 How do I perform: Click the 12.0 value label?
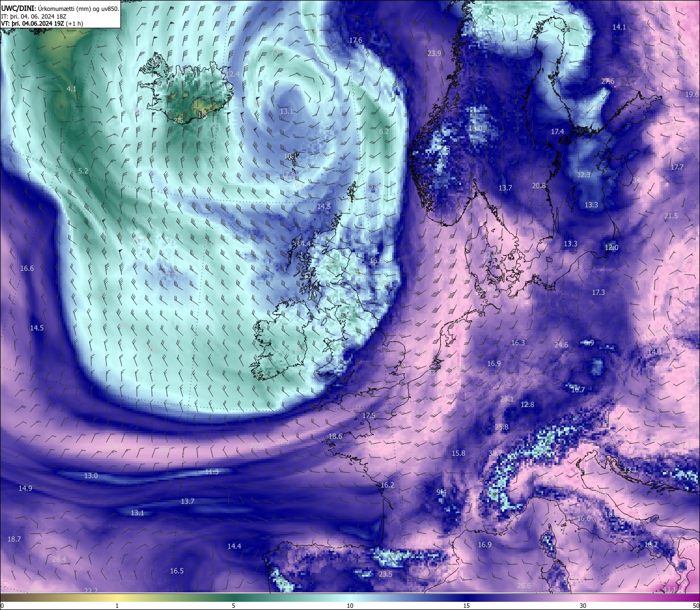(x=611, y=247)
